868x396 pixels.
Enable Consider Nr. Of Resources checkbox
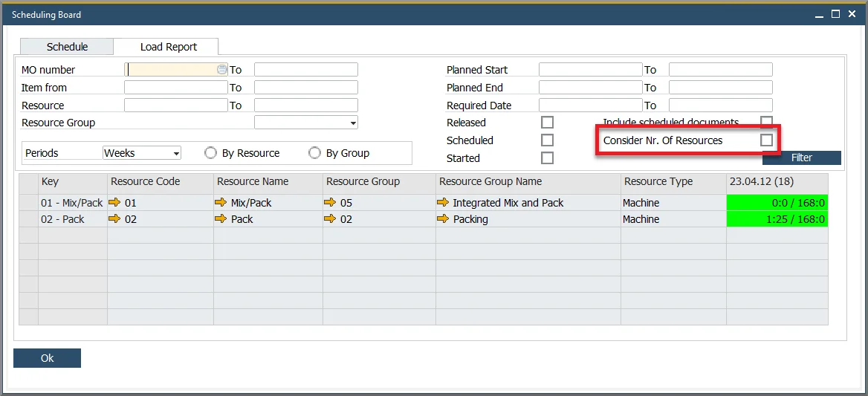coord(766,140)
